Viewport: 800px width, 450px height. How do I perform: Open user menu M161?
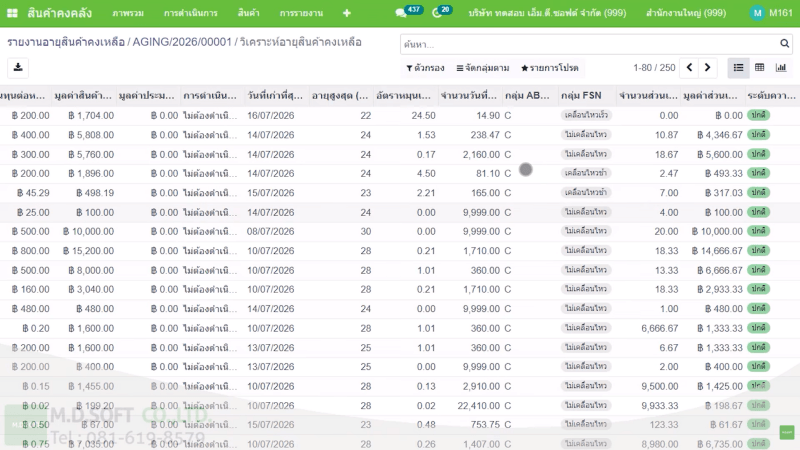pyautogui.click(x=772, y=13)
